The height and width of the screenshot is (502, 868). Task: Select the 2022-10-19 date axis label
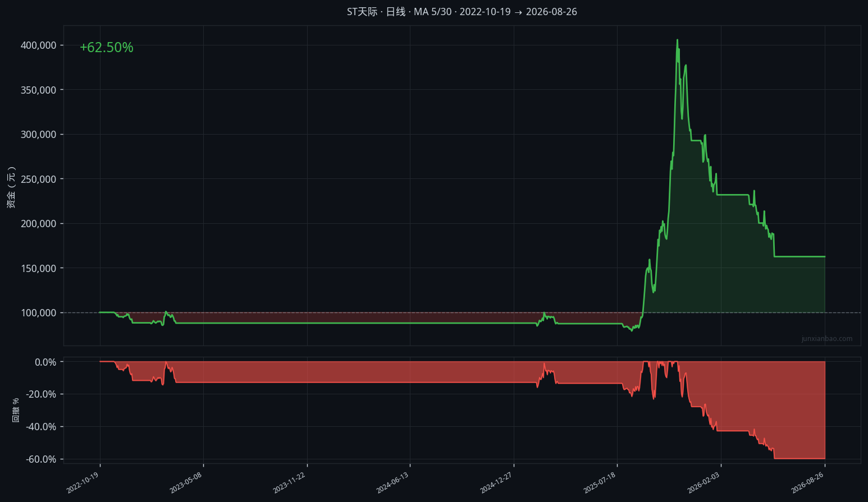(x=83, y=482)
